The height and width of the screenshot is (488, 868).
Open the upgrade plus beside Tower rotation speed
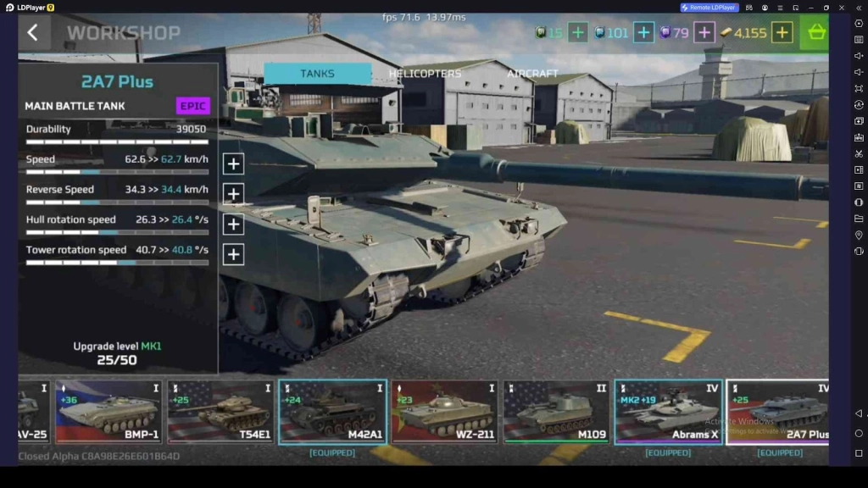point(233,253)
